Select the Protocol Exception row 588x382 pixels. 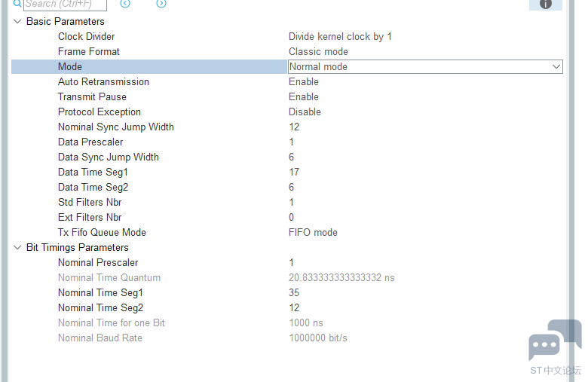point(287,112)
